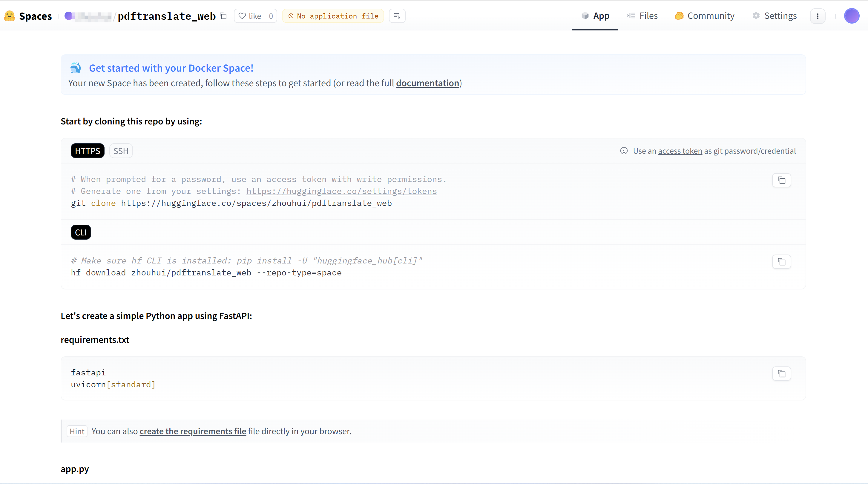The image size is (868, 484).
Task: Click the hf download command text
Action: (206, 273)
